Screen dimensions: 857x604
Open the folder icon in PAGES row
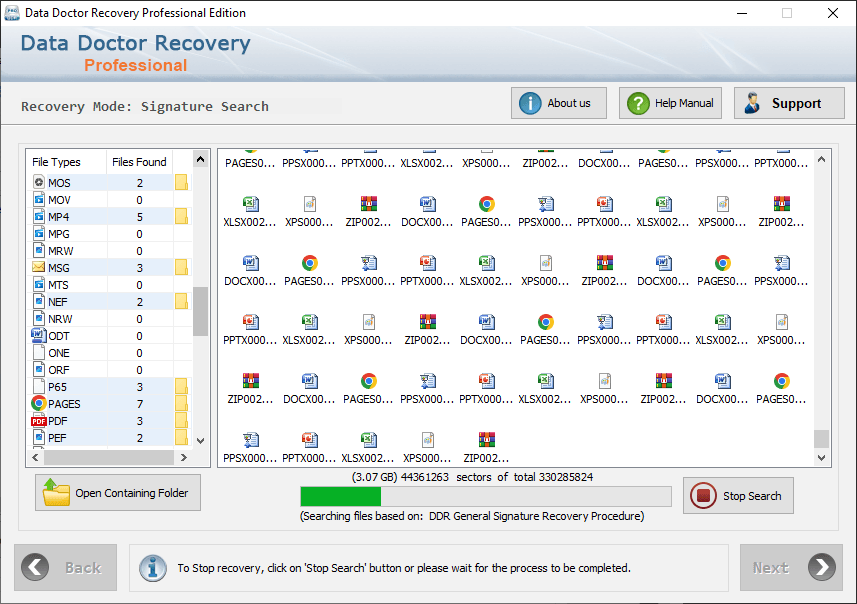tap(181, 403)
